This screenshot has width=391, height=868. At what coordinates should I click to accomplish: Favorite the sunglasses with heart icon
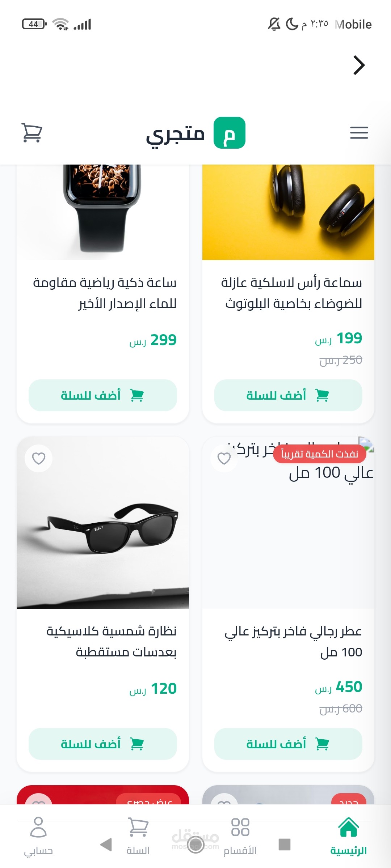(39, 458)
